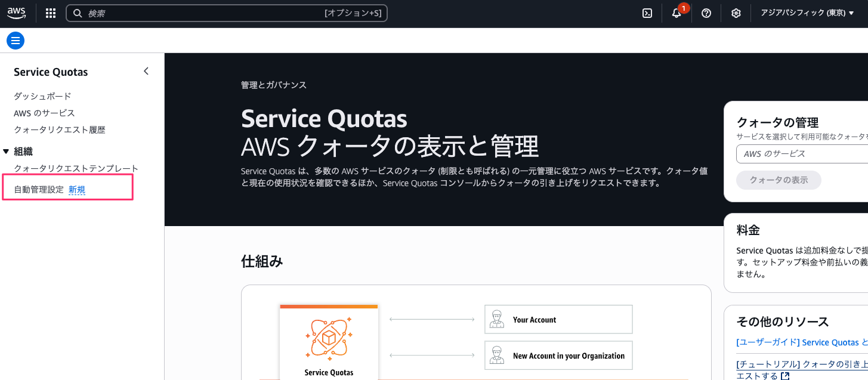
Task: Launch CloudShell terminal icon
Action: [x=647, y=13]
